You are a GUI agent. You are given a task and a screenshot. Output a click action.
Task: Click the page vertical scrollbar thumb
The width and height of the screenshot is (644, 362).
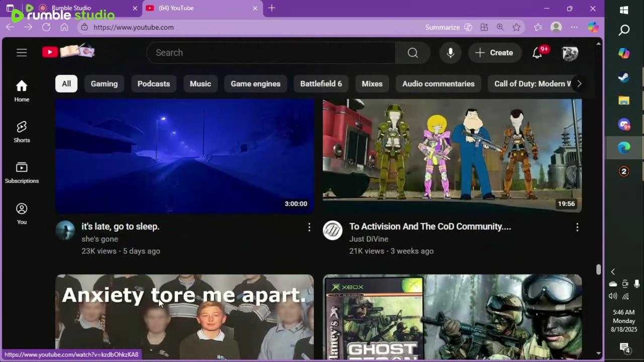(598, 269)
